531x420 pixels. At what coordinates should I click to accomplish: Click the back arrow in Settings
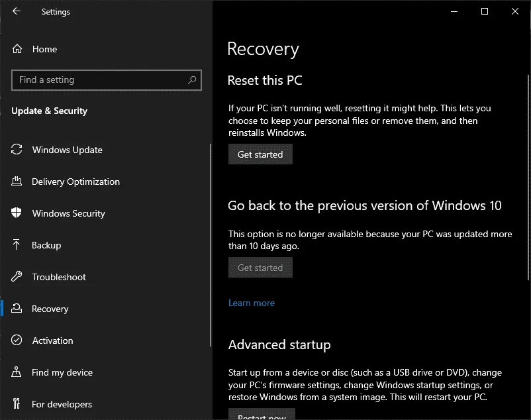point(17,11)
